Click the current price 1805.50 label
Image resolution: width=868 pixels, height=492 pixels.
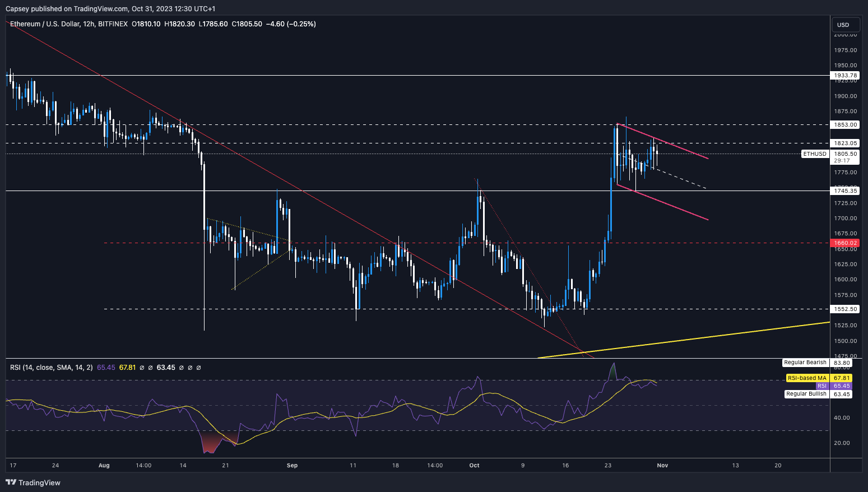(x=845, y=154)
